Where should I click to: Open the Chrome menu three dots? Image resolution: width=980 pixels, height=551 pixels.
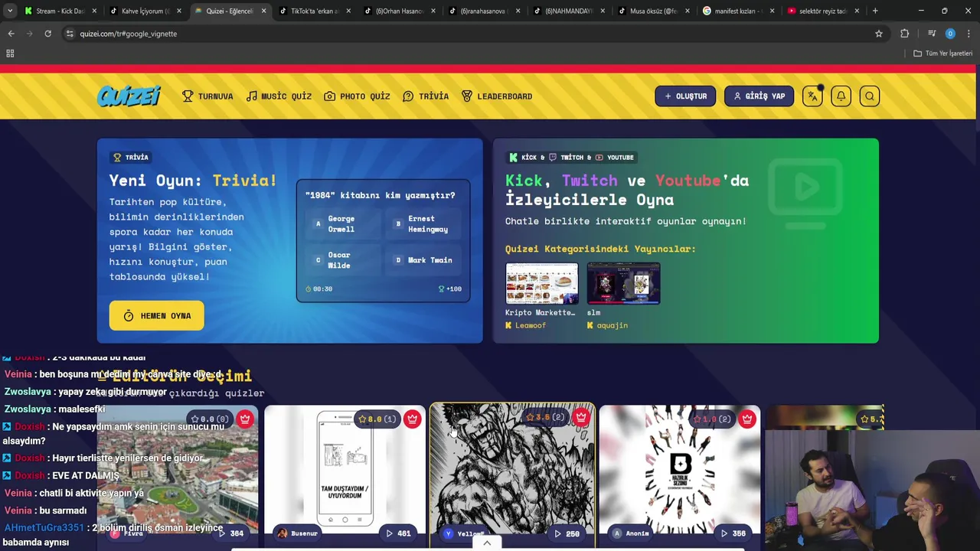coord(969,34)
